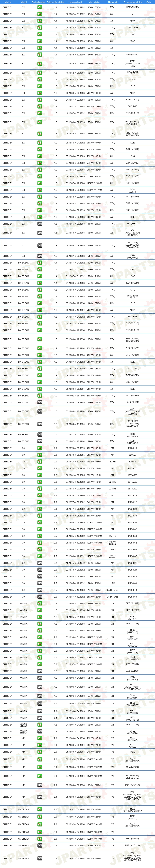Click petrol icon in XM BREAK XU102C row
Viewport: 155px width, 868px height.
(x=40, y=809)
